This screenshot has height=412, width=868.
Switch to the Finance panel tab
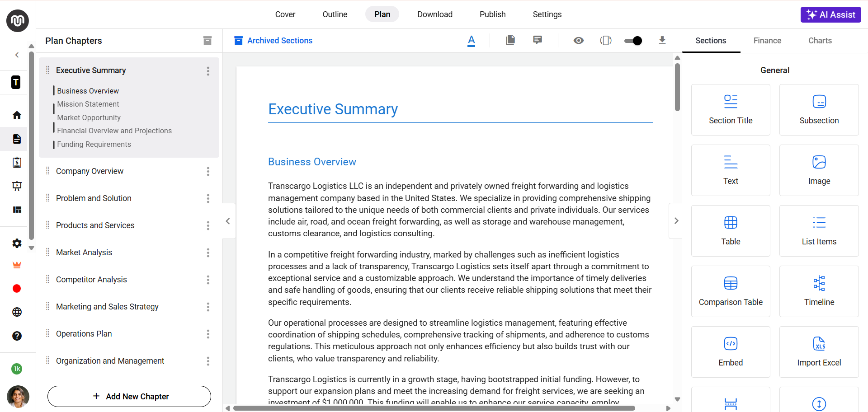[767, 41]
